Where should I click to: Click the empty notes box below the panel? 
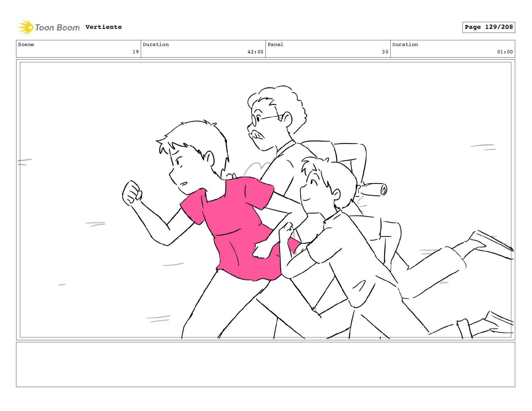click(x=266, y=364)
